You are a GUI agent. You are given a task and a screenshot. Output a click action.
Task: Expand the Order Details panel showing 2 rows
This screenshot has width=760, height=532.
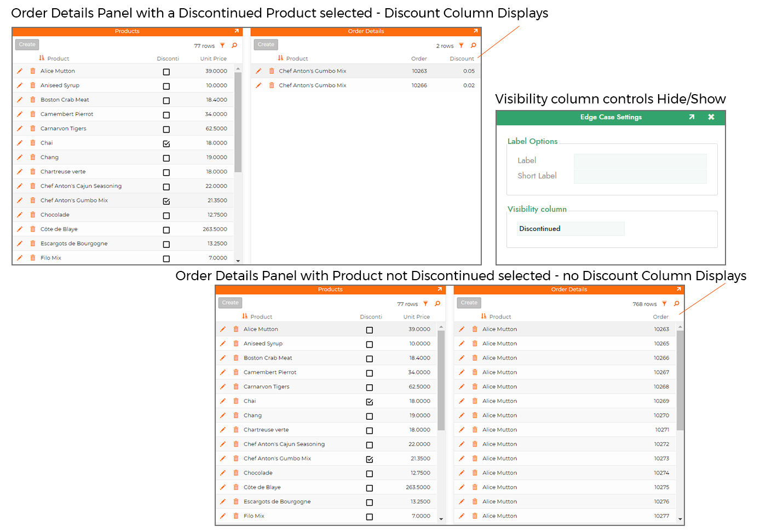click(475, 31)
